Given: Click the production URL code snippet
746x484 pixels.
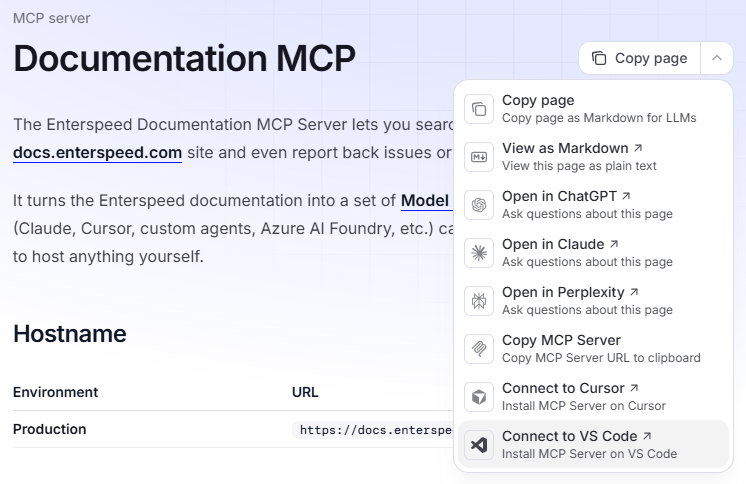Looking at the screenshot, I should click(373, 430).
